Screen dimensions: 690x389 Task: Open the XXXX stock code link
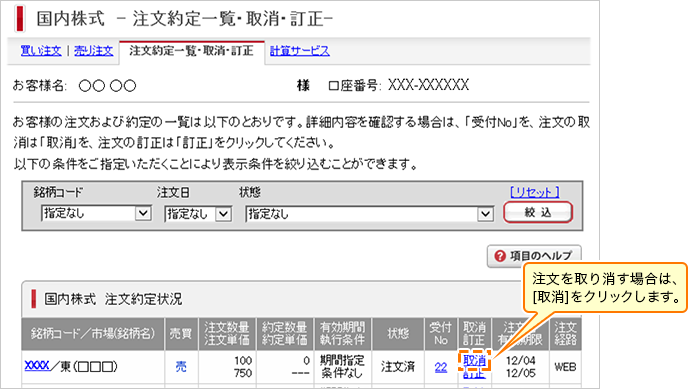tap(37, 365)
